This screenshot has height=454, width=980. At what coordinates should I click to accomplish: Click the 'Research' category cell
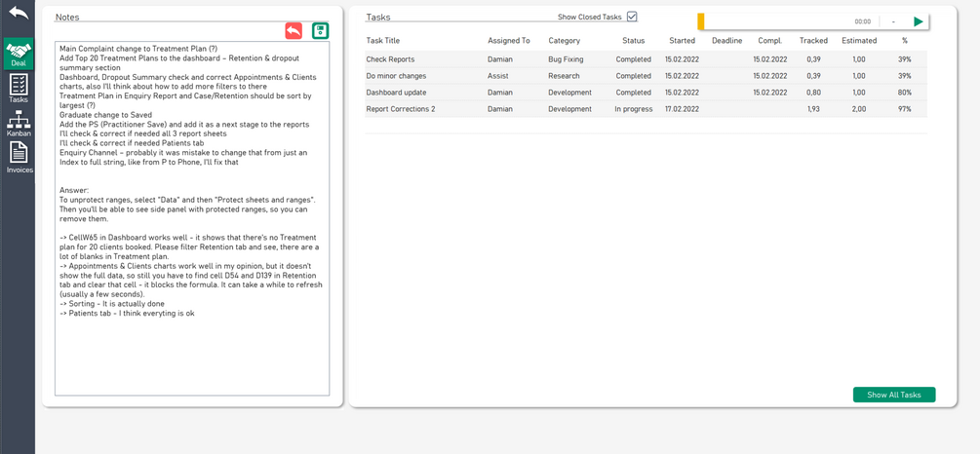click(564, 76)
